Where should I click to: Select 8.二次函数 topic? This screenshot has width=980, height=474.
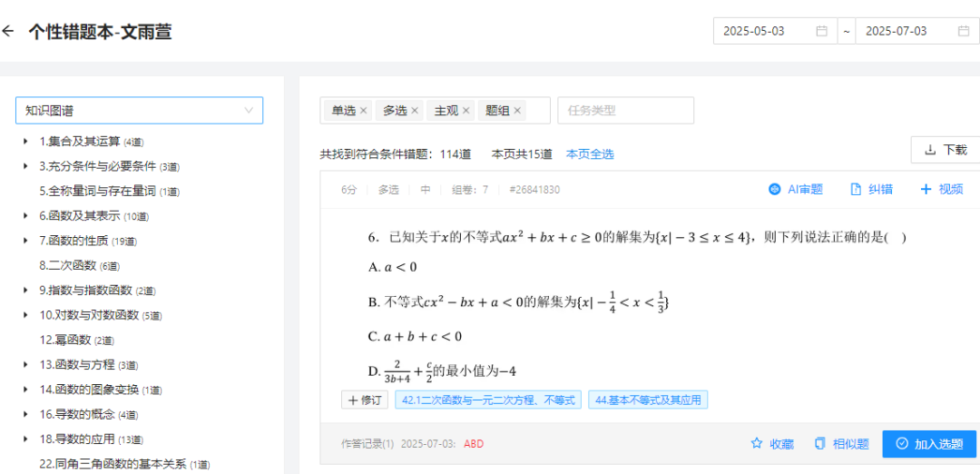(x=79, y=266)
